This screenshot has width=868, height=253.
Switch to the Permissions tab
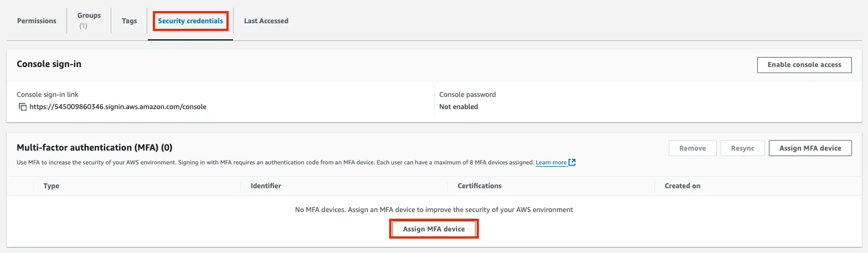click(37, 21)
